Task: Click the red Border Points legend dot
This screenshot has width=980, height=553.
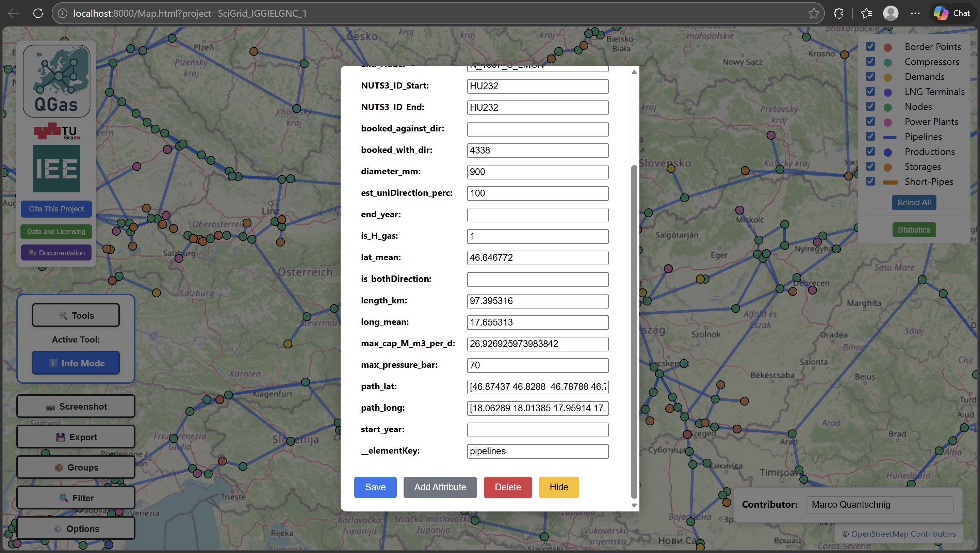Action: pos(887,47)
